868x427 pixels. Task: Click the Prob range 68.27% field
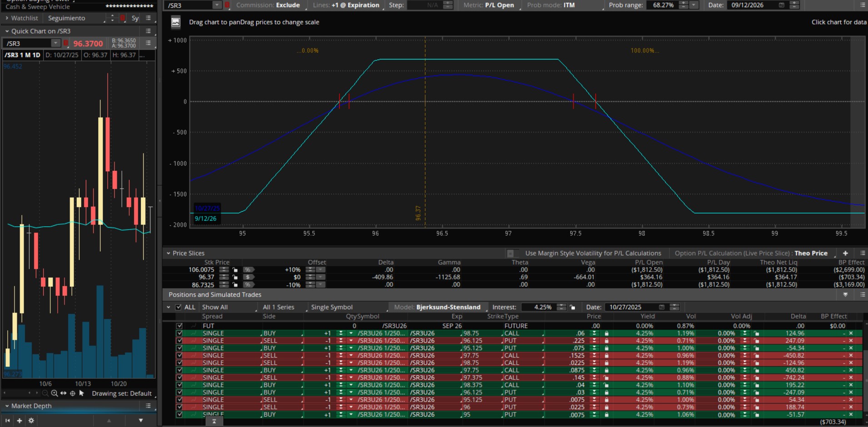[x=663, y=5]
